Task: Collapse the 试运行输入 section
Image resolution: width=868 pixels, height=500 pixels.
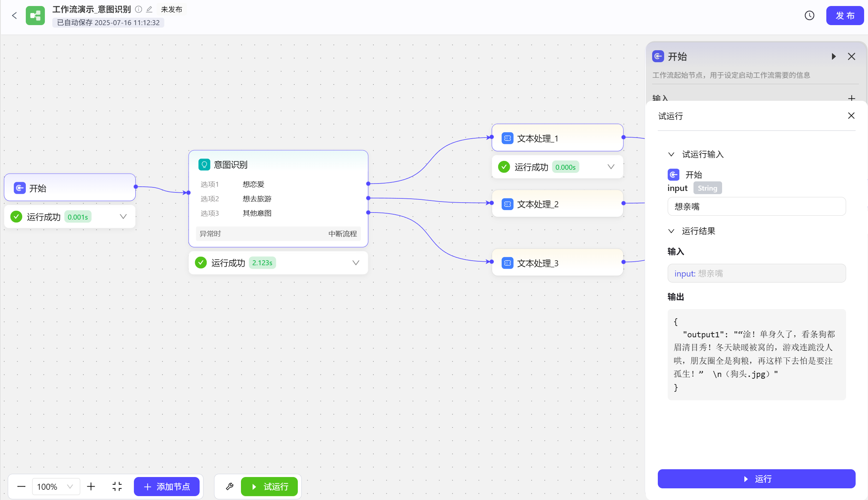Action: pyautogui.click(x=671, y=155)
